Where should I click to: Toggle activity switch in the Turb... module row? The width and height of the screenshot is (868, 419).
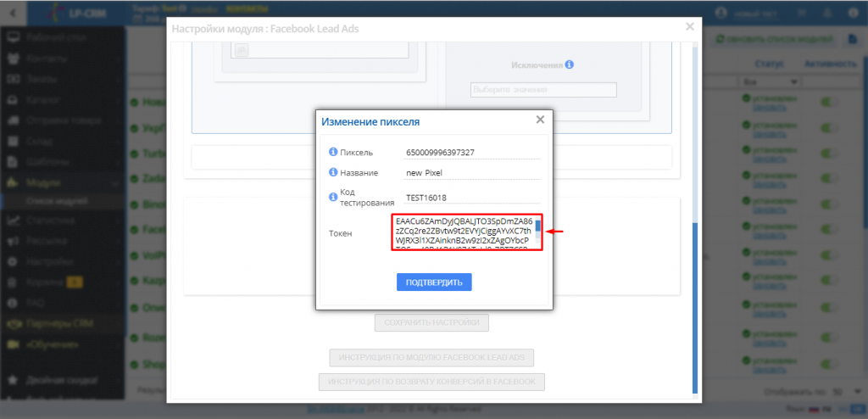pyautogui.click(x=829, y=154)
